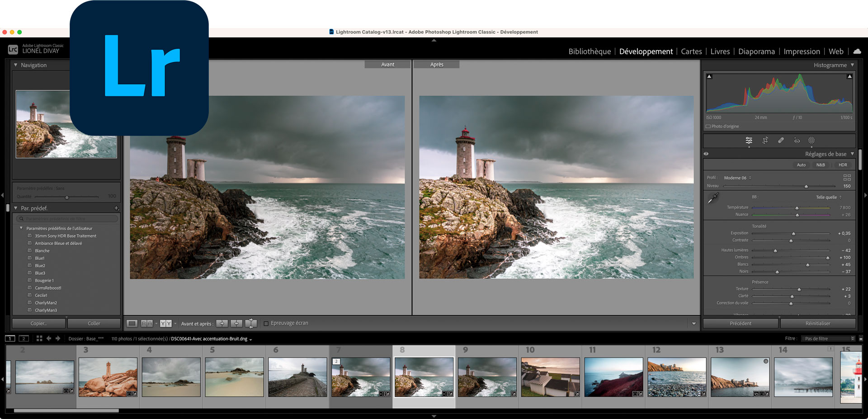Open the profile browser grid icon
868x419 pixels.
click(847, 178)
